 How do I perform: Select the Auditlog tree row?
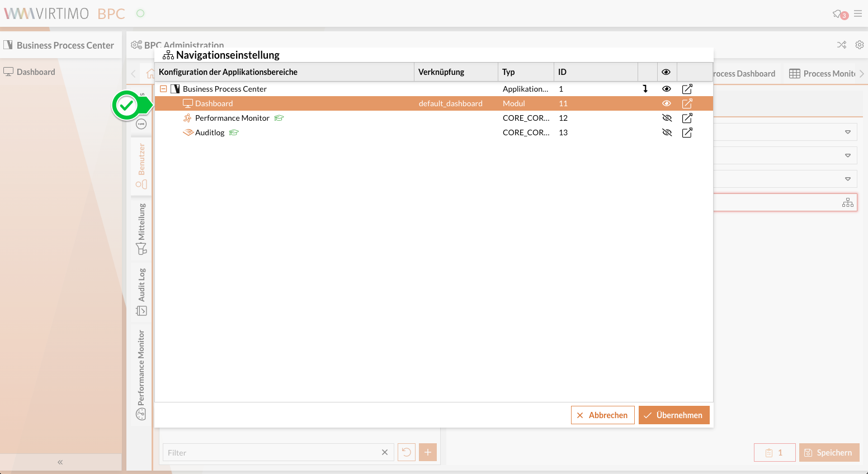point(210,132)
